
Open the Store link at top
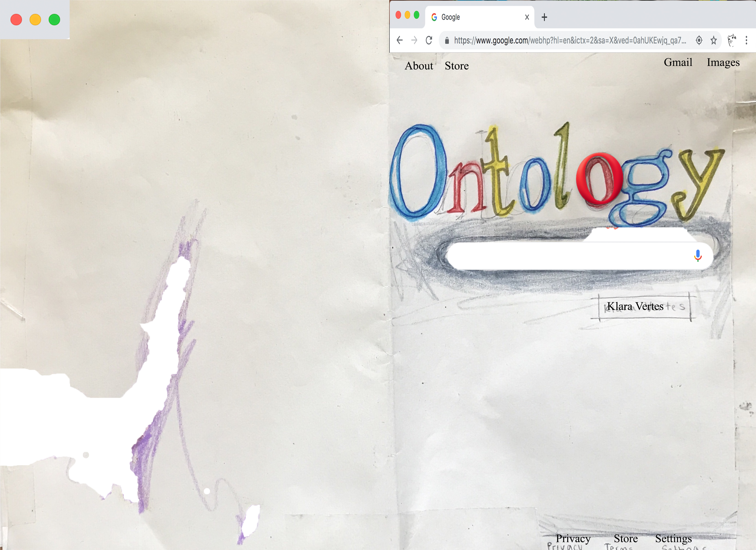[457, 66]
